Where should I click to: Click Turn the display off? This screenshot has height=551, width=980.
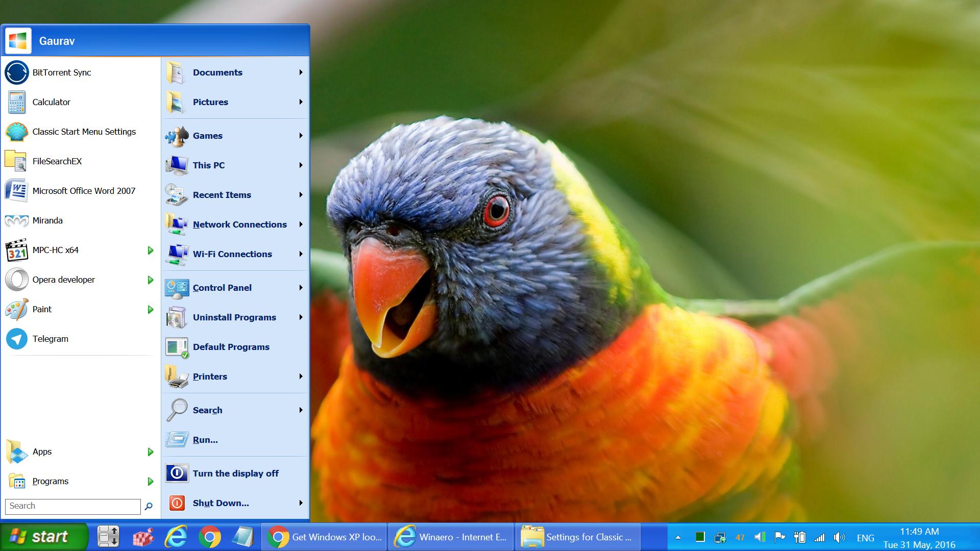235,473
